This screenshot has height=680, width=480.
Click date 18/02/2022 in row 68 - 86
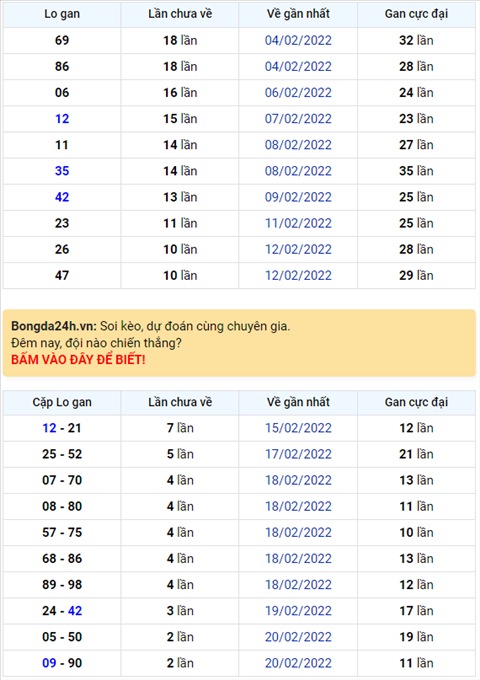pos(298,558)
